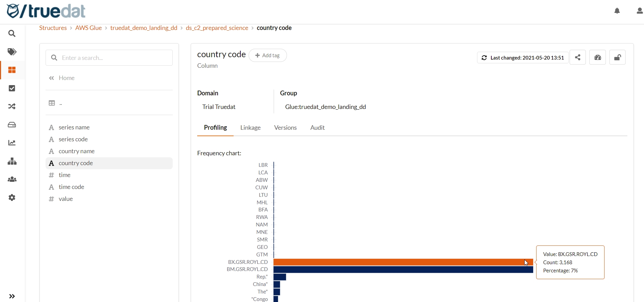
Task: Toggle the unlock padlock button
Action: 617,58
